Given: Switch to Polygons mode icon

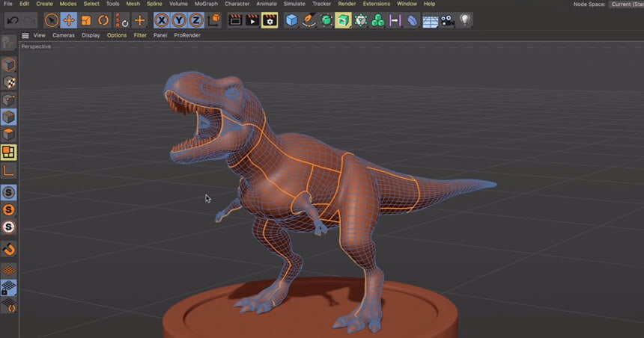Looking at the screenshot, I should coord(9,134).
